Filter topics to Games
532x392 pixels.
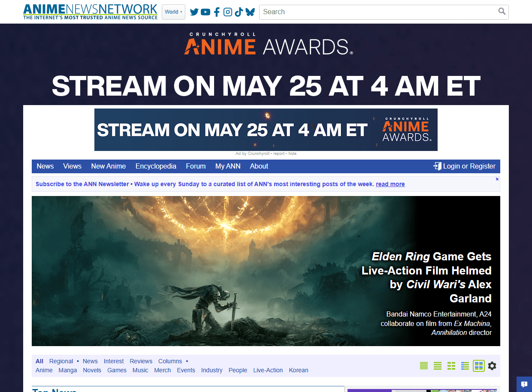(x=117, y=370)
